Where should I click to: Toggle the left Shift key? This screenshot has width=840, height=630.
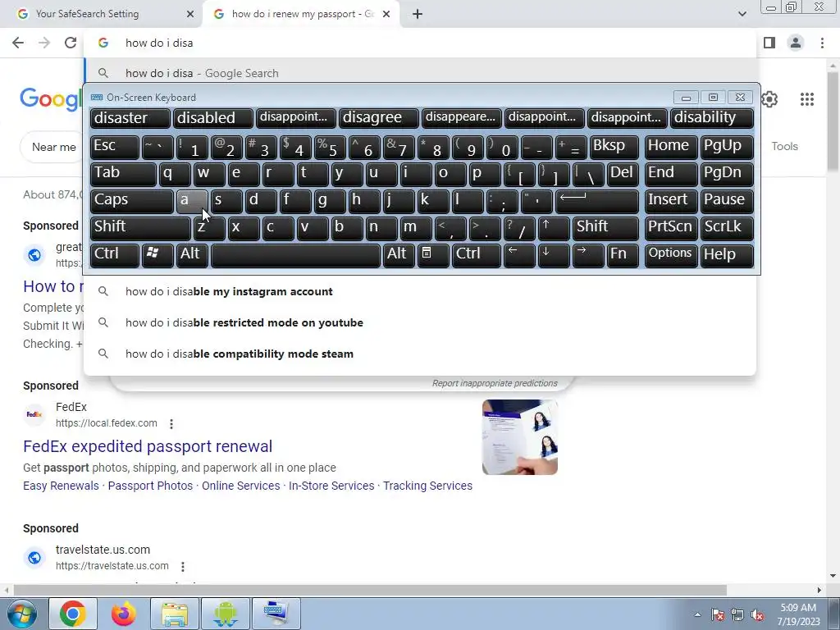click(140, 228)
